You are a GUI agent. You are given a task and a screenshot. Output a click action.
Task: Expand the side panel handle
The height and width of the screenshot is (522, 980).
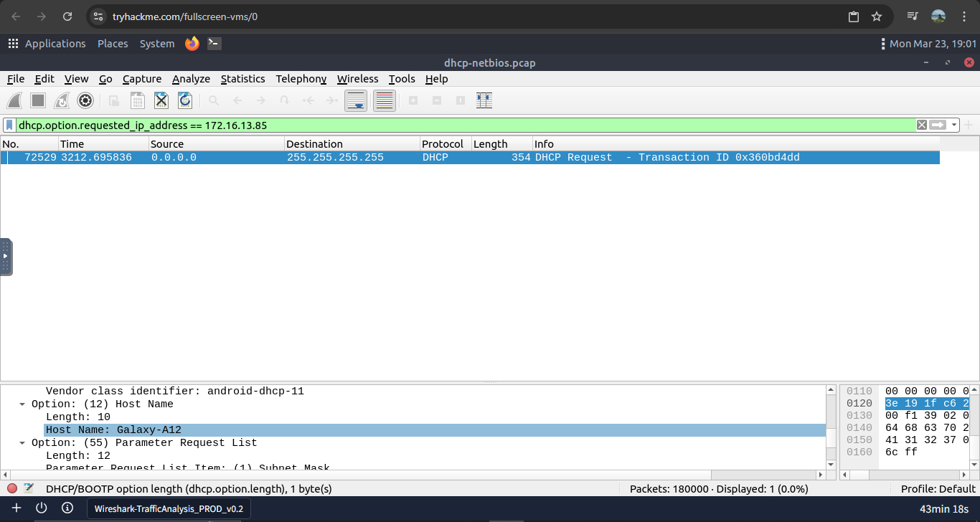click(x=6, y=256)
